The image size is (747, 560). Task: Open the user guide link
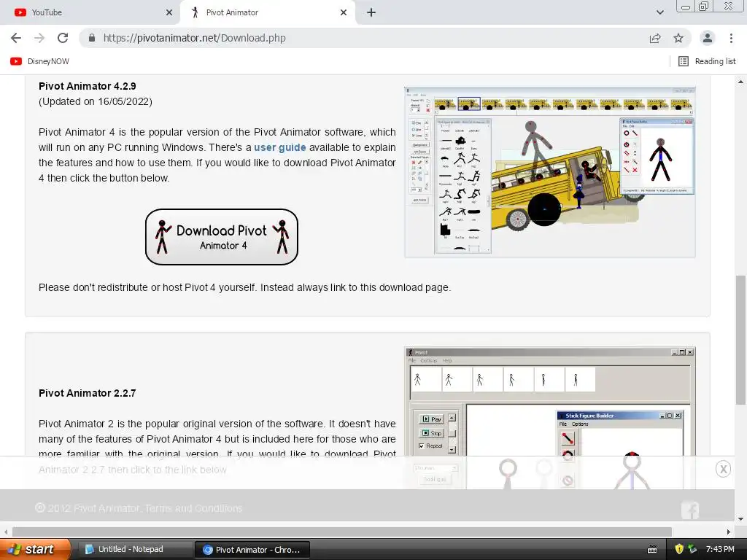[279, 147]
